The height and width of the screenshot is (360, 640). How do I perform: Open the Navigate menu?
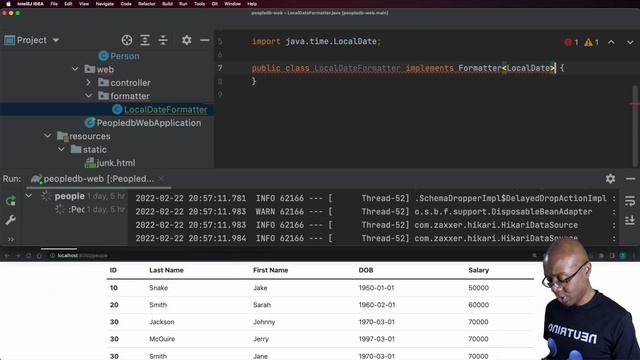(104, 4)
